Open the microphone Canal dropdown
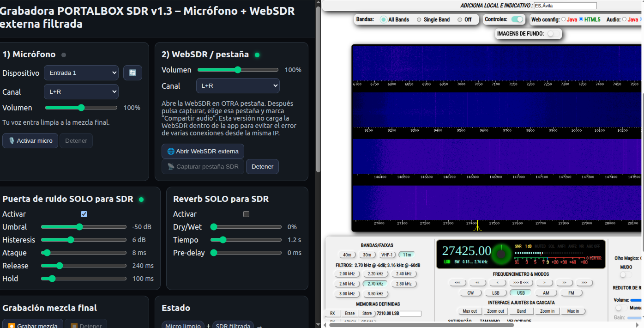Screen dimensions: 644x328 tap(81, 91)
